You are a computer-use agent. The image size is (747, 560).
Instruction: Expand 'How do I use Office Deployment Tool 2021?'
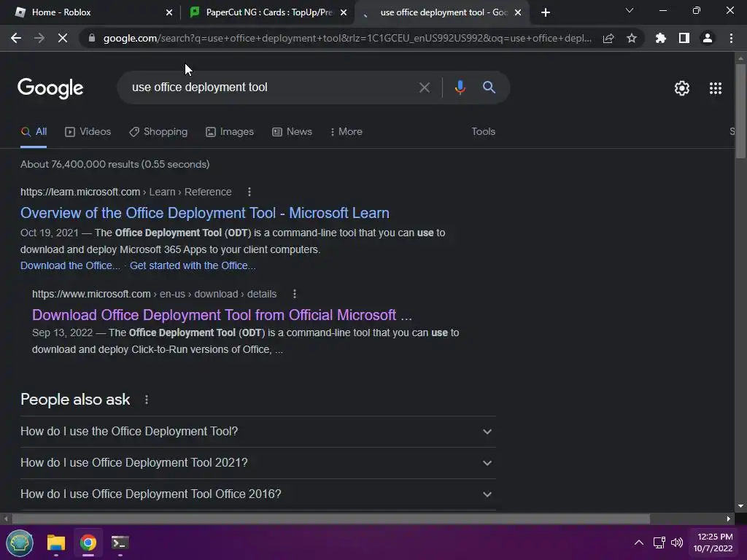258,463
